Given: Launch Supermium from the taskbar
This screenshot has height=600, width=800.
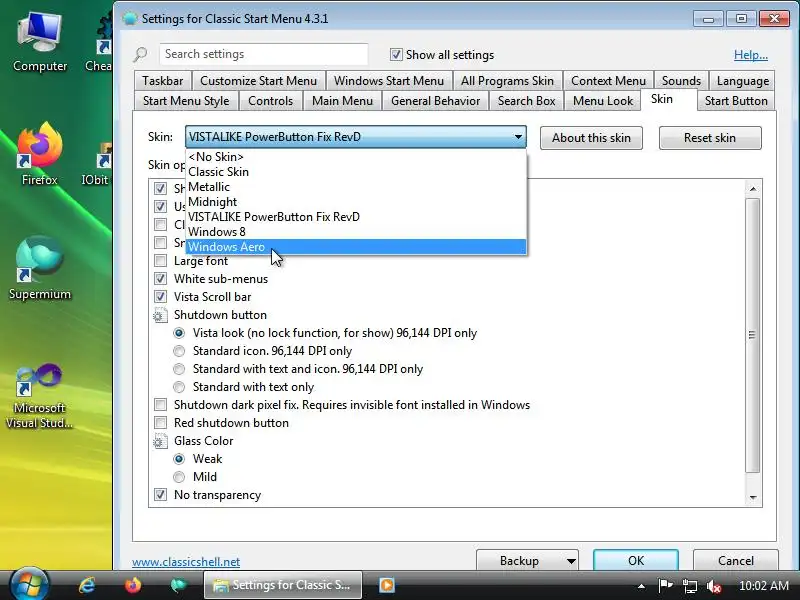Looking at the screenshot, I should pyautogui.click(x=178, y=585).
